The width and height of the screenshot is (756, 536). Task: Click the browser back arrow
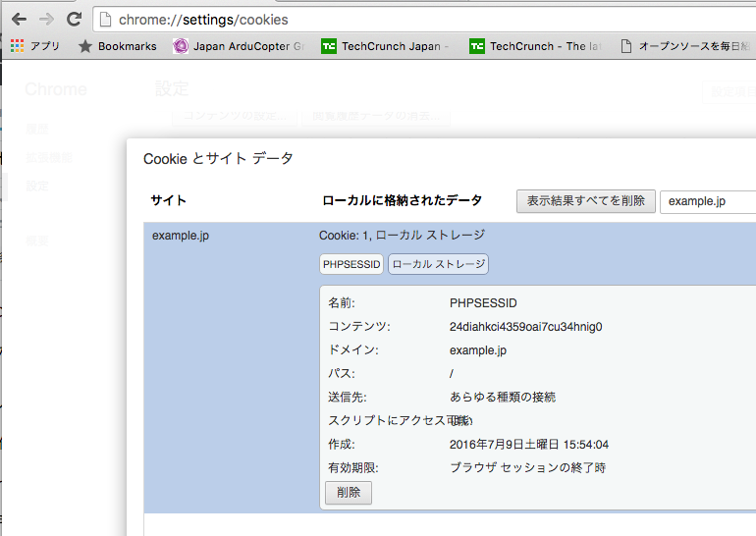20,20
